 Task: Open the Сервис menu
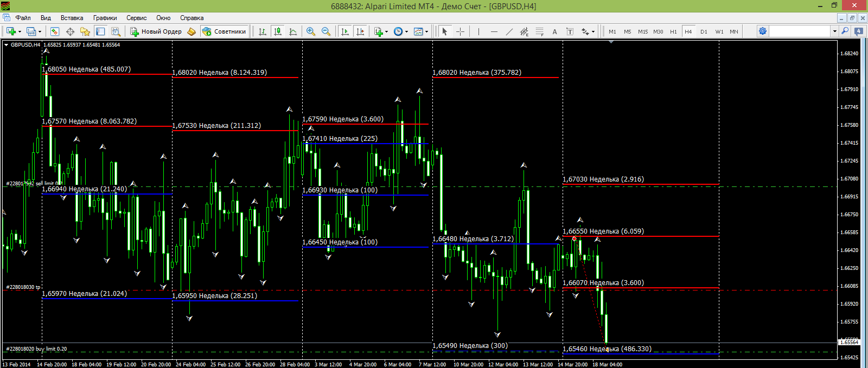pyautogui.click(x=137, y=18)
